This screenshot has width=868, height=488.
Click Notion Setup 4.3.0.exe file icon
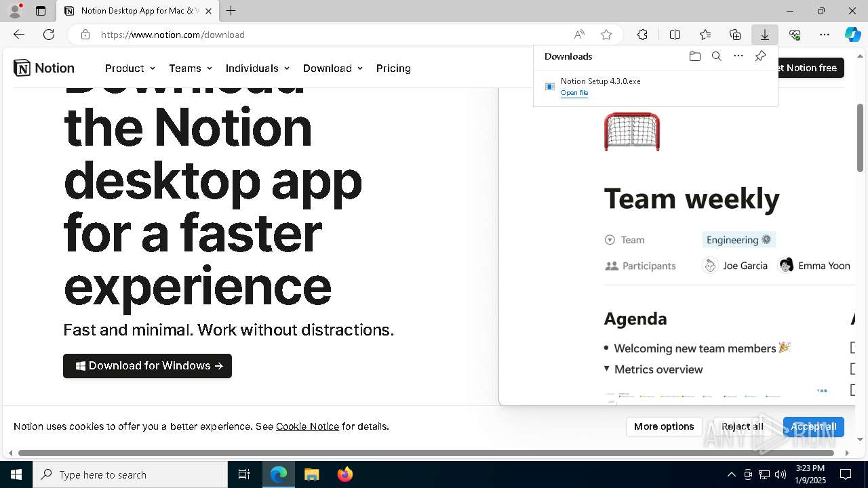[550, 87]
